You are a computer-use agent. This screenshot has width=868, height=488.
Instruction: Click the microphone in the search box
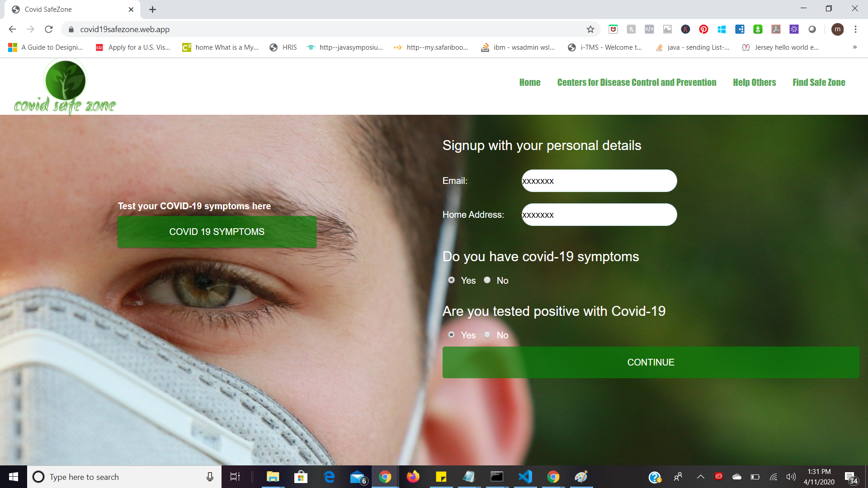pyautogui.click(x=210, y=477)
